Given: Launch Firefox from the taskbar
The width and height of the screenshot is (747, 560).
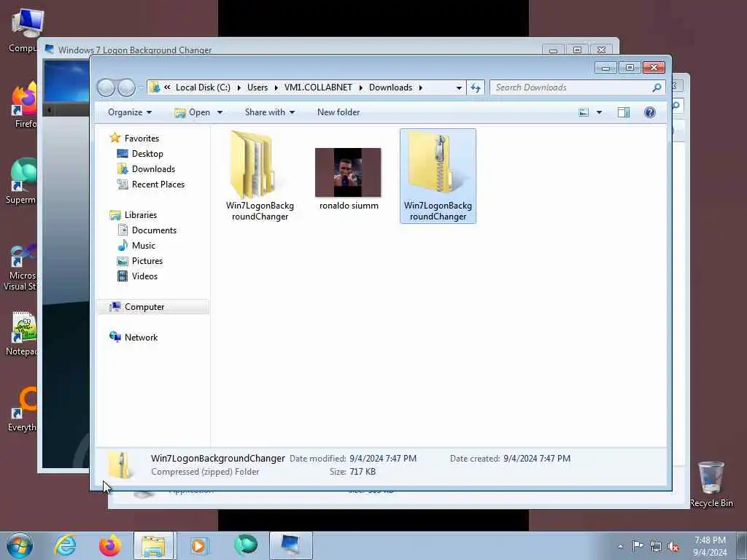Looking at the screenshot, I should click(109, 545).
